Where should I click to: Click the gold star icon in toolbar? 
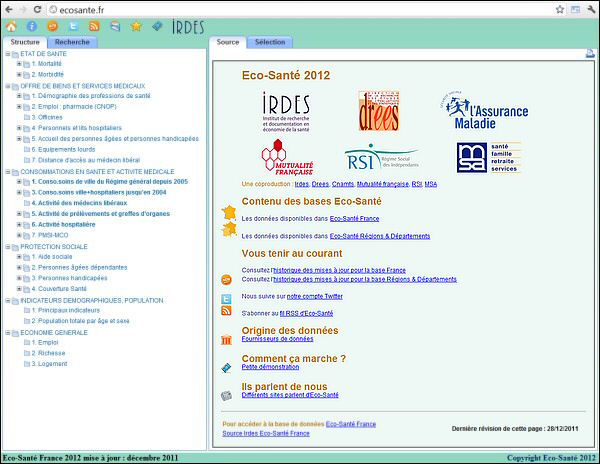coord(136,26)
